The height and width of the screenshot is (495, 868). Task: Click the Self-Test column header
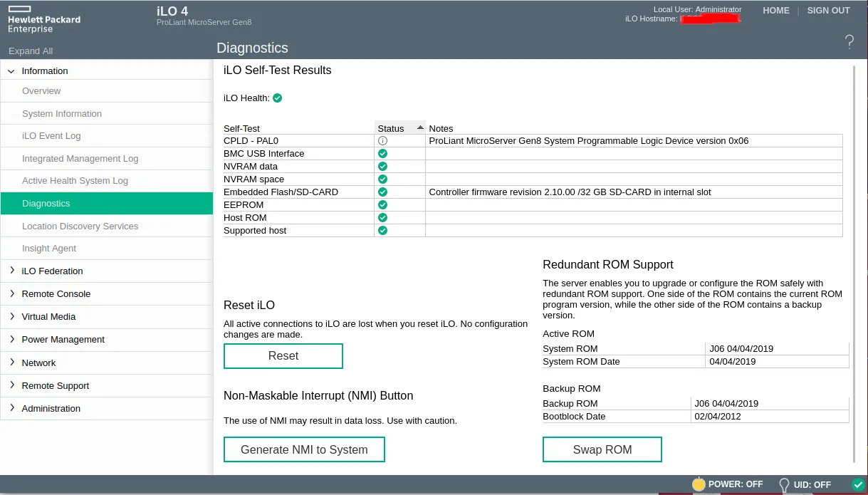241,129
